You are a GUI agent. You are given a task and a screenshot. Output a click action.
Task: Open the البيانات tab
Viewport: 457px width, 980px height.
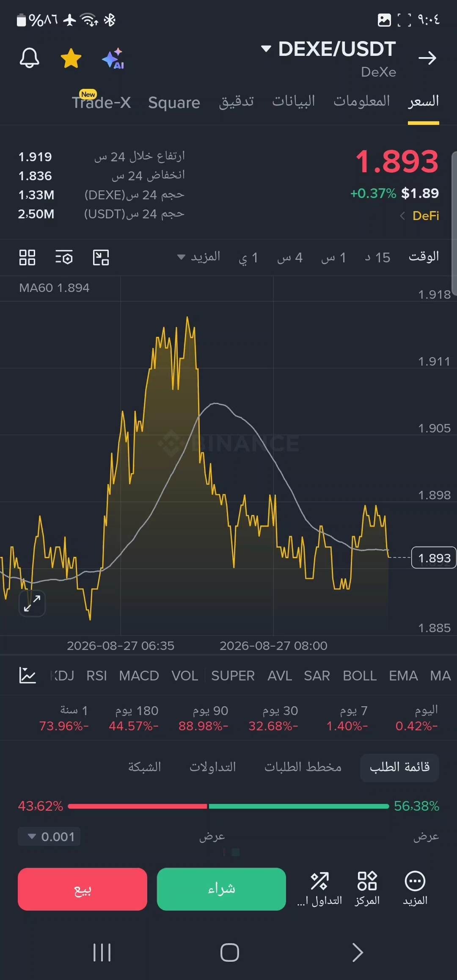(294, 102)
